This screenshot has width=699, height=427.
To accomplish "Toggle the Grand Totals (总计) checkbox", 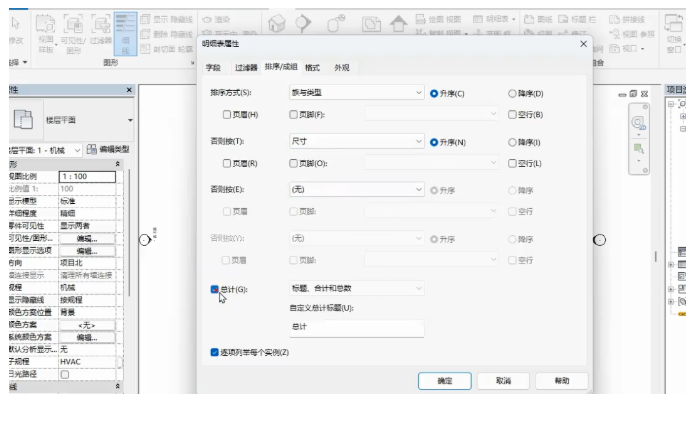I will (215, 289).
